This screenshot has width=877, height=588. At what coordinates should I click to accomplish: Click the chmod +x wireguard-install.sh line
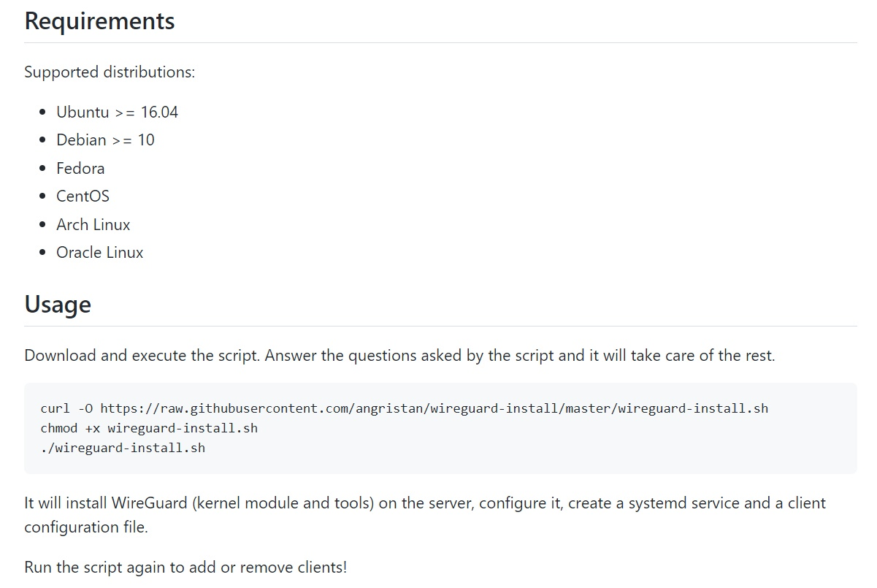click(x=149, y=428)
